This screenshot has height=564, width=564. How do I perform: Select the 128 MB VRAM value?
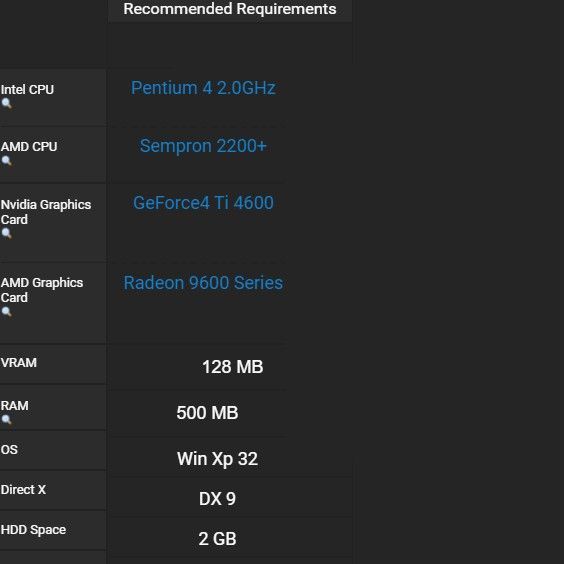(x=233, y=367)
